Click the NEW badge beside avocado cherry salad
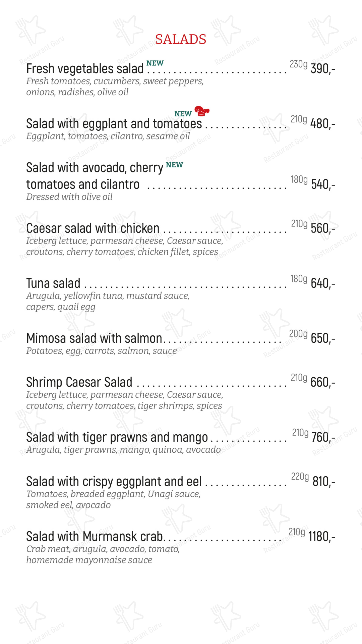The width and height of the screenshot is (362, 644). 174,165
